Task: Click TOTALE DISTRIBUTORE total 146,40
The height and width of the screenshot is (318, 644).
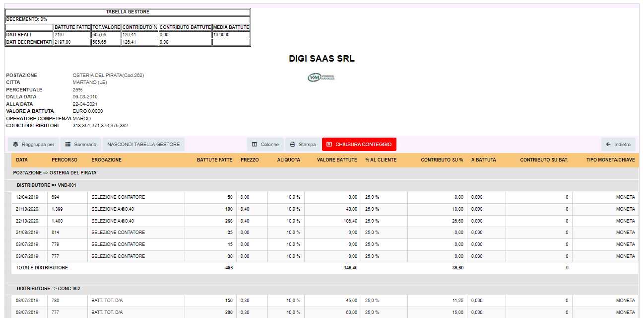Action: click(x=350, y=268)
